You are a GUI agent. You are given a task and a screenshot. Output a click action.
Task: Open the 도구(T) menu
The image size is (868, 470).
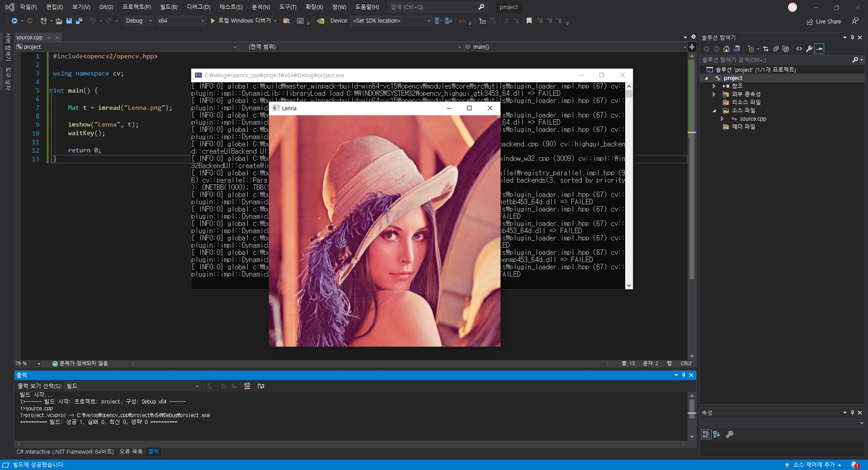pyautogui.click(x=288, y=7)
